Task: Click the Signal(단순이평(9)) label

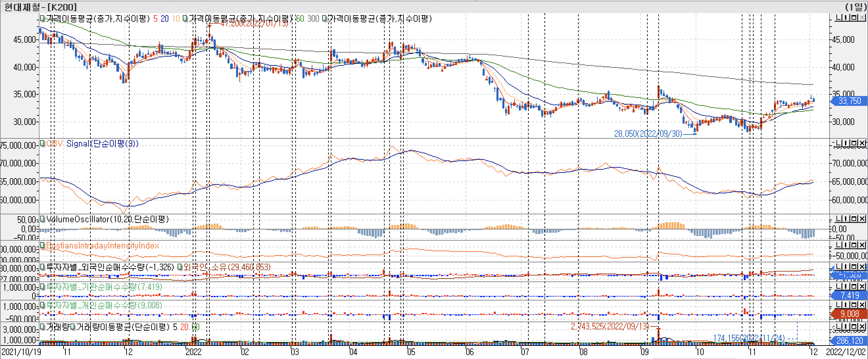Action: click(102, 144)
